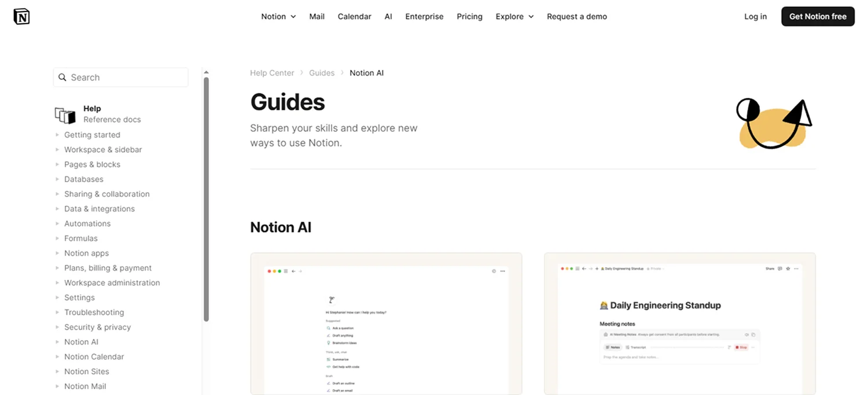Click the sidebar scroll up arrow

(206, 72)
